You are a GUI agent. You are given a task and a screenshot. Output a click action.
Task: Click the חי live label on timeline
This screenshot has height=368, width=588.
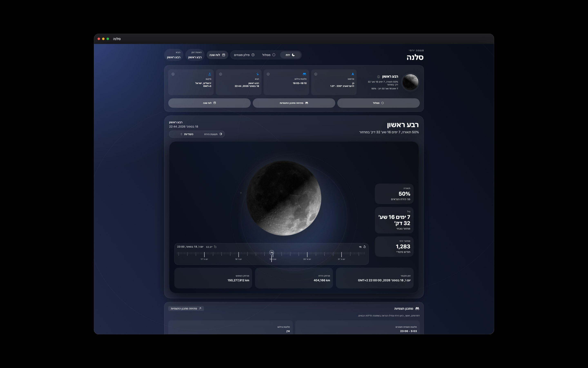click(360, 247)
